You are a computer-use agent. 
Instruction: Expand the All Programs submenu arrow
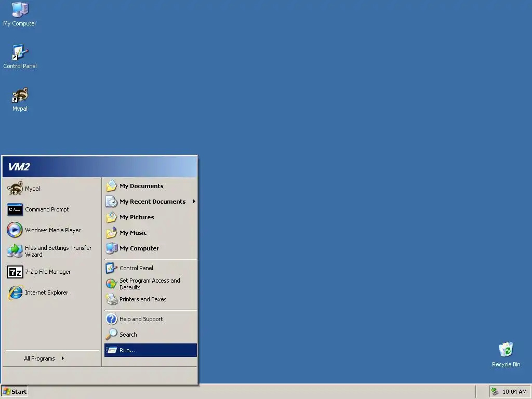(x=63, y=358)
